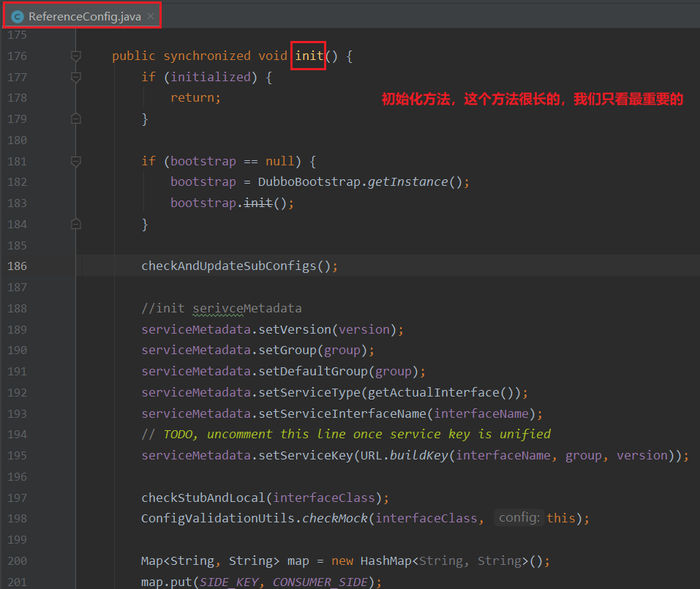Viewport: 700px width, 589px height.
Task: Click line number 195 in the gutter
Action: click(x=18, y=456)
